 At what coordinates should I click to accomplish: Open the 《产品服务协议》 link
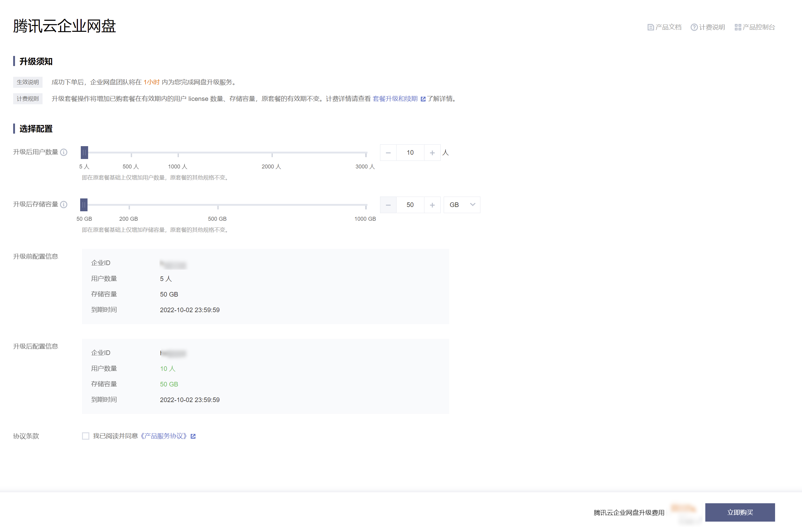tap(164, 436)
